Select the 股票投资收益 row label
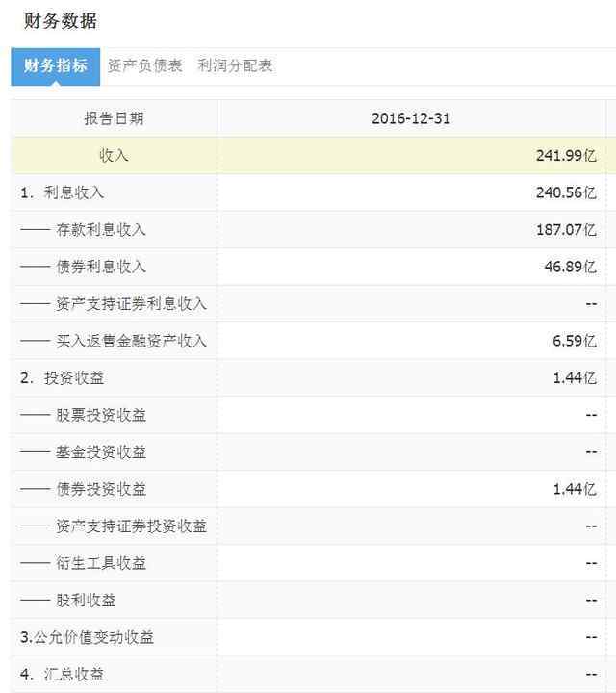616x693 pixels. [101, 415]
